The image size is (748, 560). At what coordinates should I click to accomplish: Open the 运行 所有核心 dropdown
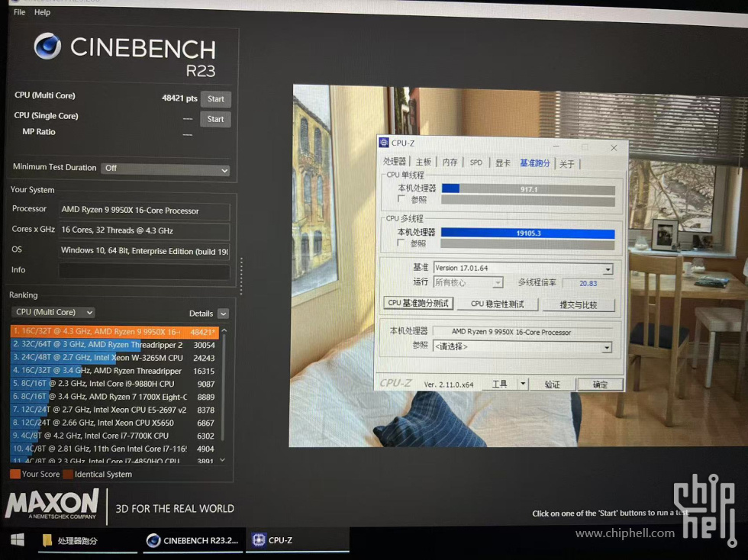click(x=468, y=282)
